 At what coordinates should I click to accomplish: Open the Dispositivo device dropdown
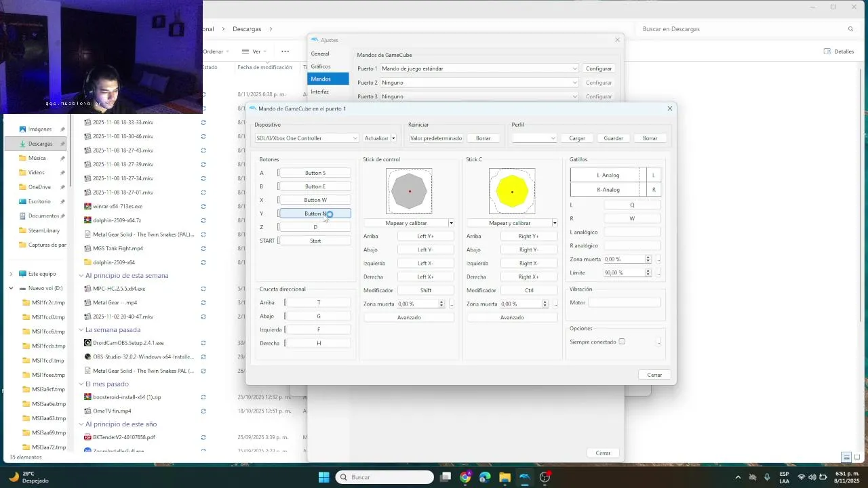(x=307, y=138)
